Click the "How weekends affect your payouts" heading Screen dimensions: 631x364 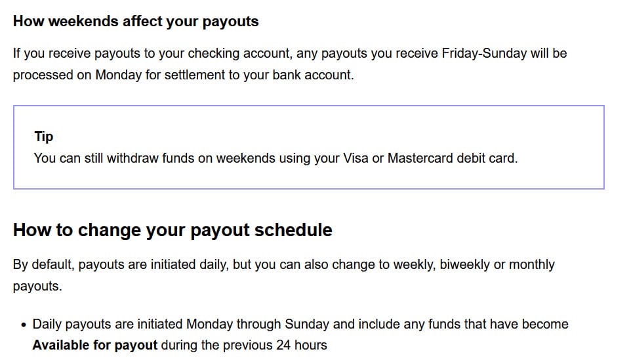point(136,21)
